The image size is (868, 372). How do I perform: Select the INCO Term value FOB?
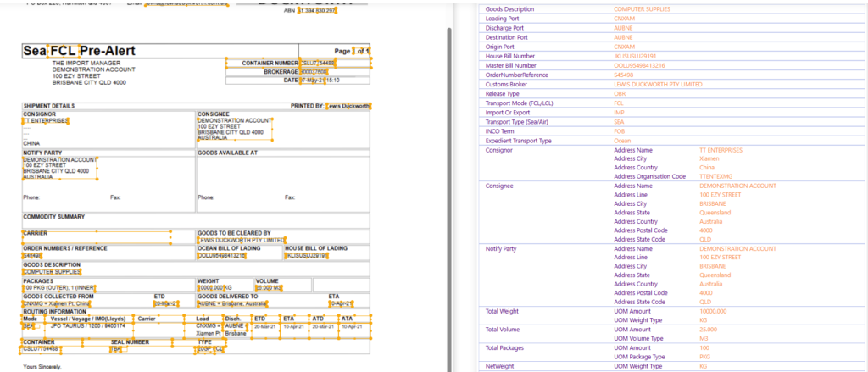coord(619,131)
